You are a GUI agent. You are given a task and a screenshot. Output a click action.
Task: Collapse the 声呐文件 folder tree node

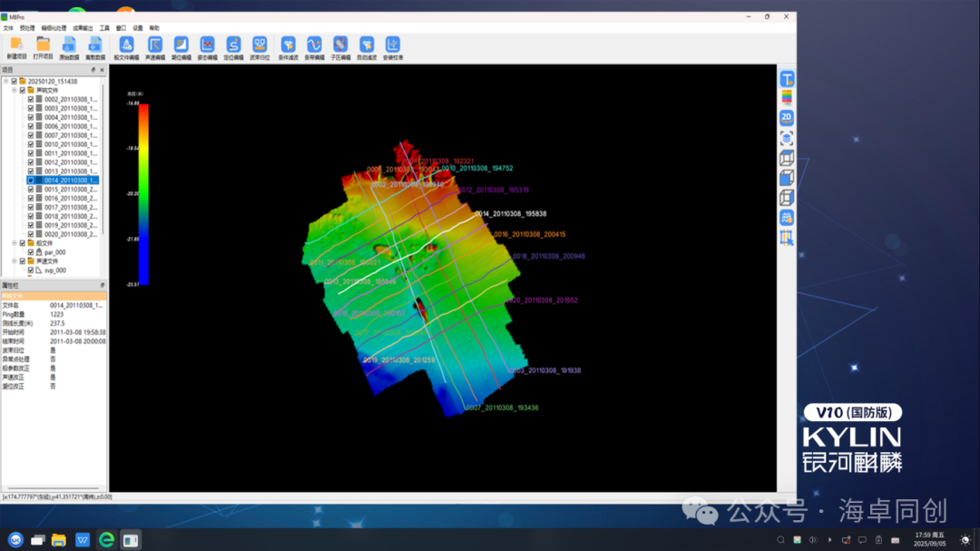14,90
